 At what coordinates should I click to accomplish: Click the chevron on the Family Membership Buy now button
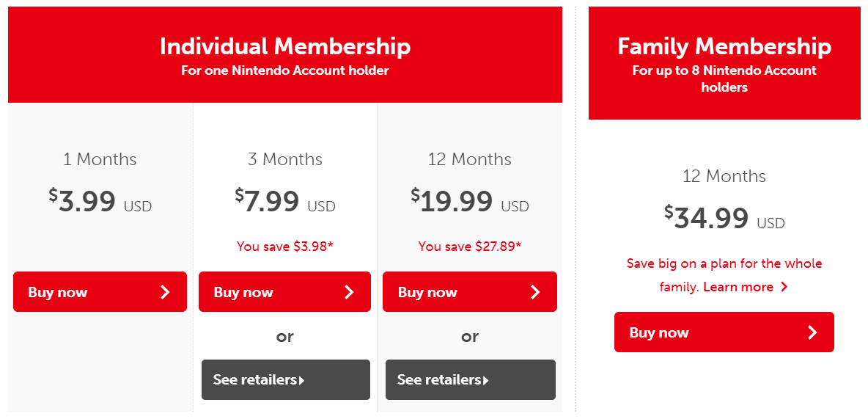pyautogui.click(x=812, y=332)
